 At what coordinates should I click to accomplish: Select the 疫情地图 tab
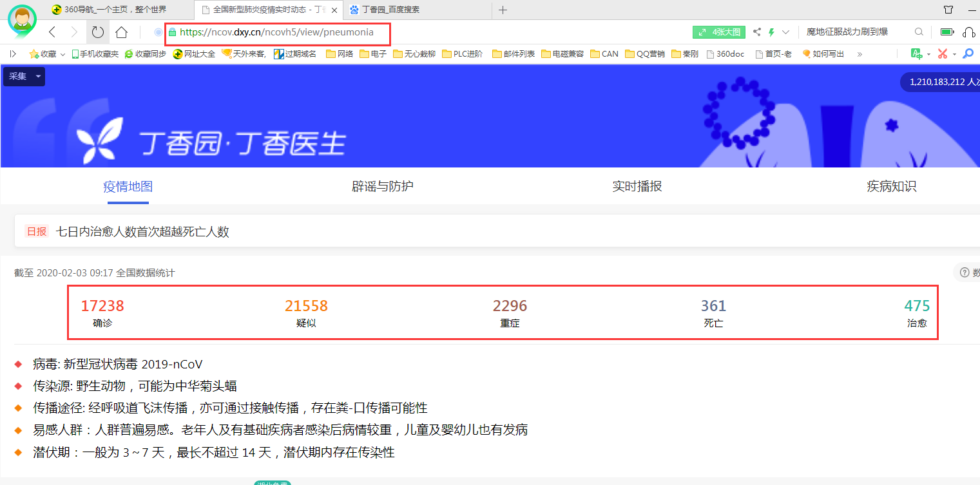pyautogui.click(x=128, y=187)
